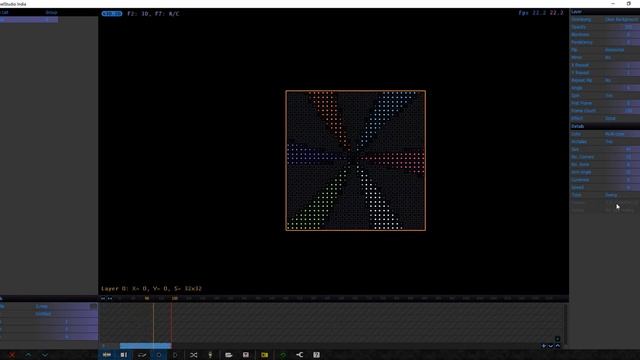
Task: Click the Y Repeat value field
Action: pyautogui.click(x=622, y=73)
